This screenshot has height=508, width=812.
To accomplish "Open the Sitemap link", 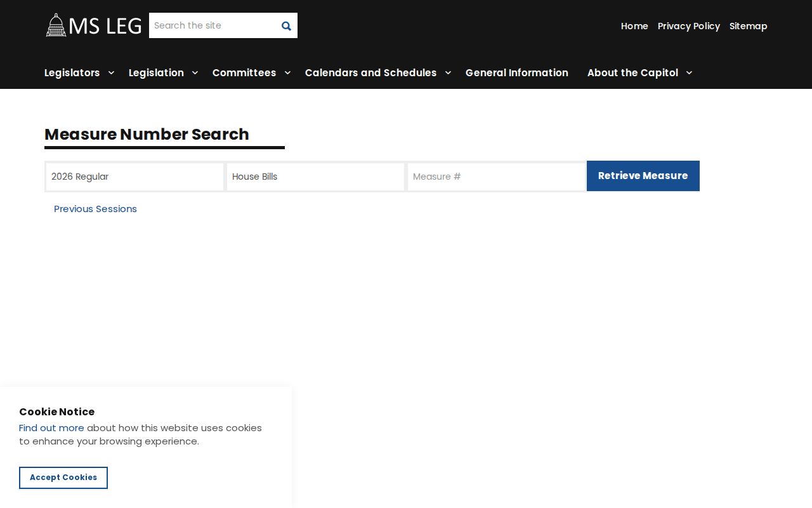I will (x=749, y=26).
